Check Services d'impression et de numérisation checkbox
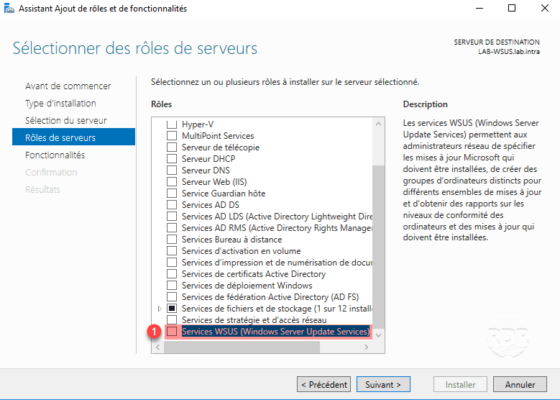This screenshot has width=560, height=400. [x=172, y=262]
